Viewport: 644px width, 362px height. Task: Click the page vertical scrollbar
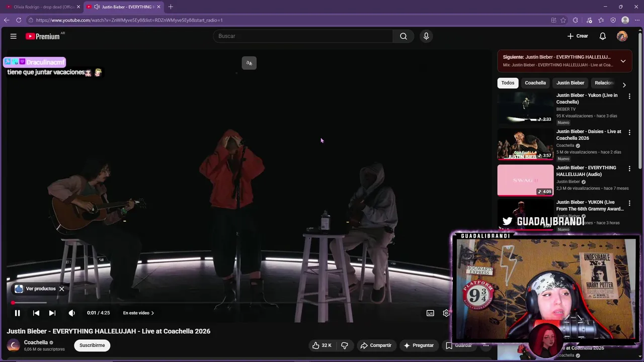641,101
